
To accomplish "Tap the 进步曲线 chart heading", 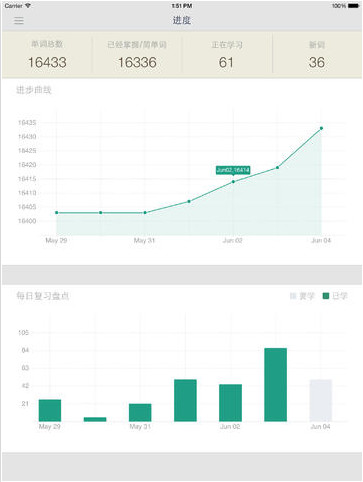I will click(34, 90).
